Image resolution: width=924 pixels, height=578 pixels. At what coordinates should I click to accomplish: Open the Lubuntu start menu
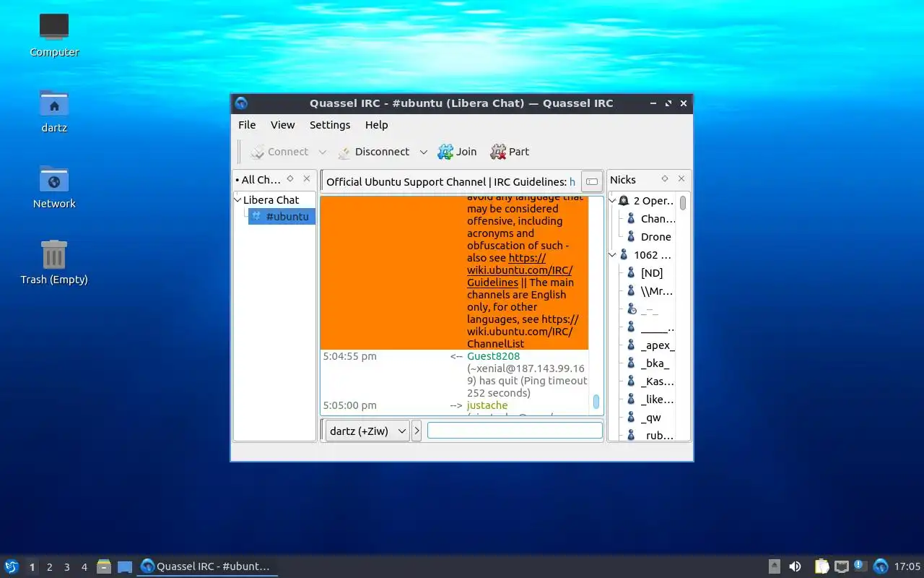[12, 566]
